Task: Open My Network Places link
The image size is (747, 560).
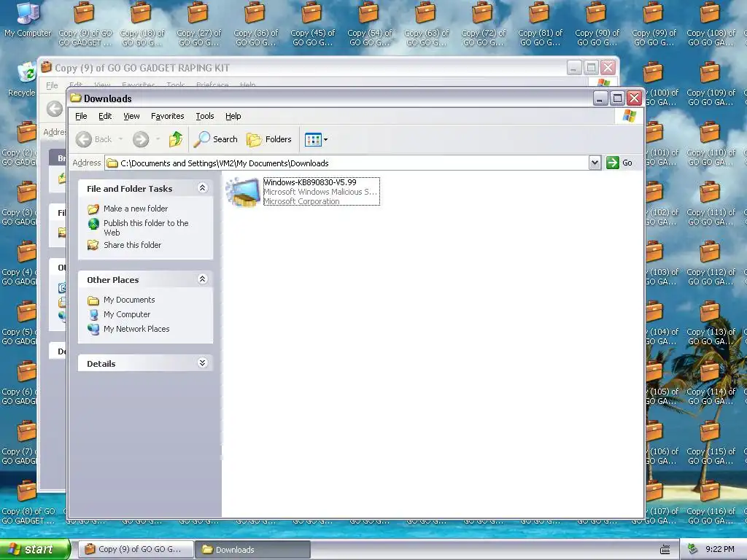Action: pos(136,329)
